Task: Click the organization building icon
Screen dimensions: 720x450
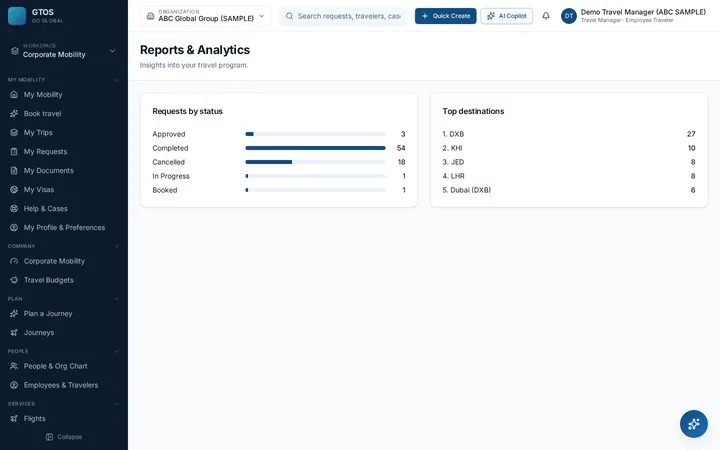Action: (150, 16)
